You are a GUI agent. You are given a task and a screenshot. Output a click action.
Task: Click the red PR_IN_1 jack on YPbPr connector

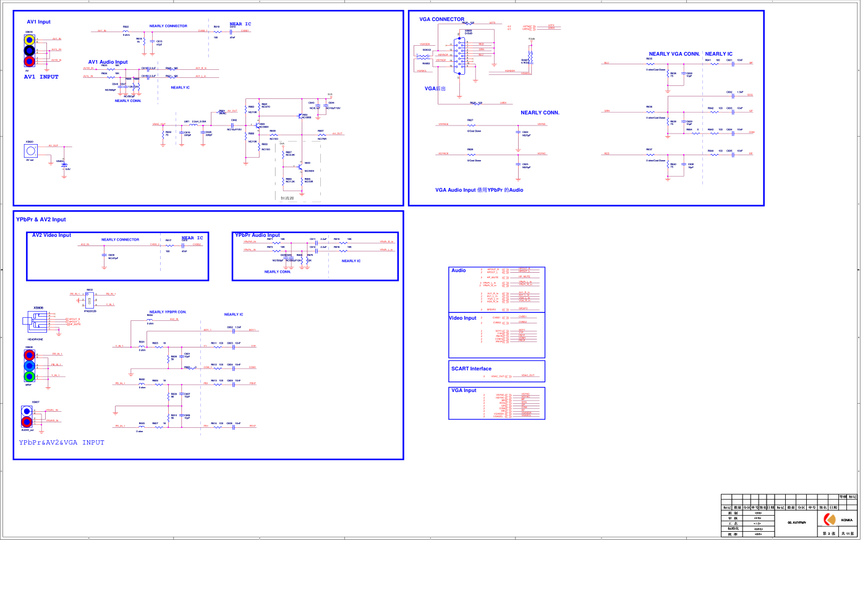29,356
